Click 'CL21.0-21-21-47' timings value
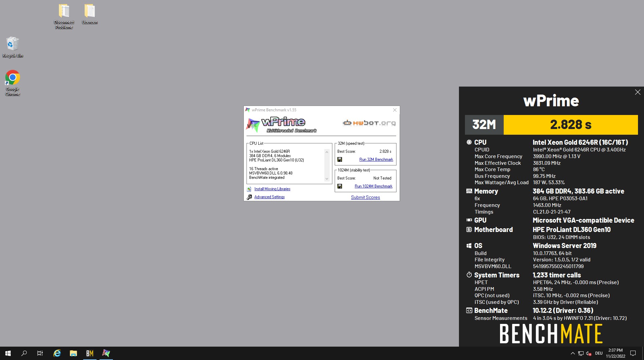The height and width of the screenshot is (360, 644). (551, 212)
